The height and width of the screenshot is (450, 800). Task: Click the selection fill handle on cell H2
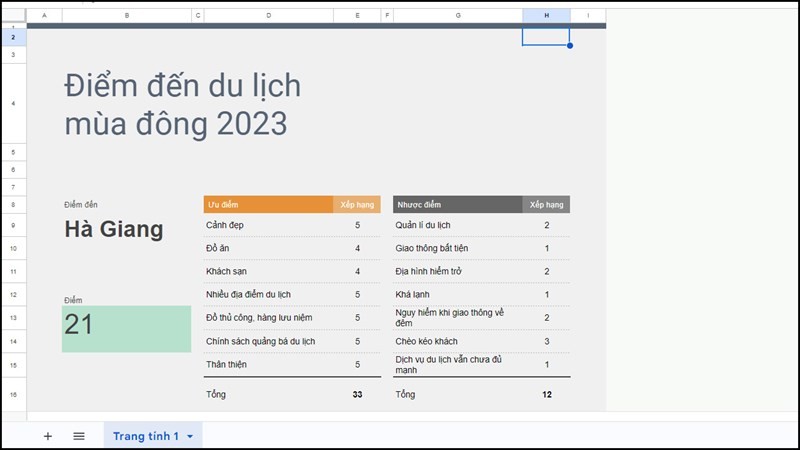tap(570, 45)
